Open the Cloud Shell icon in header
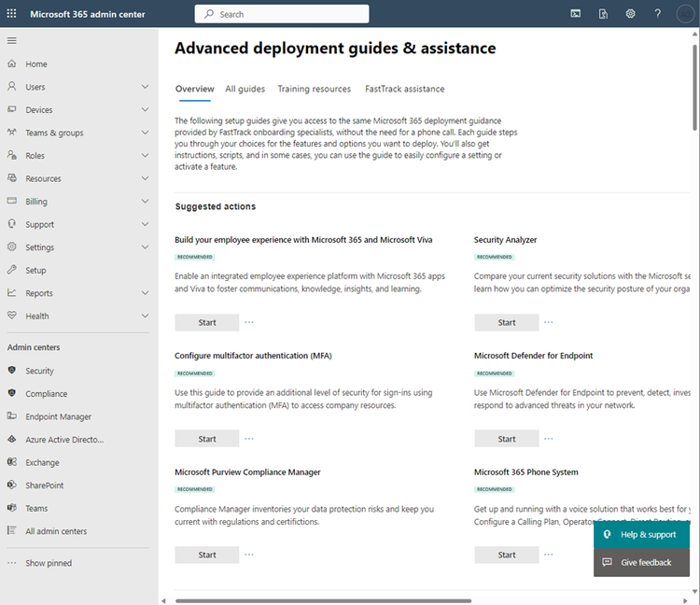Image resolution: width=700 pixels, height=605 pixels. [x=576, y=14]
